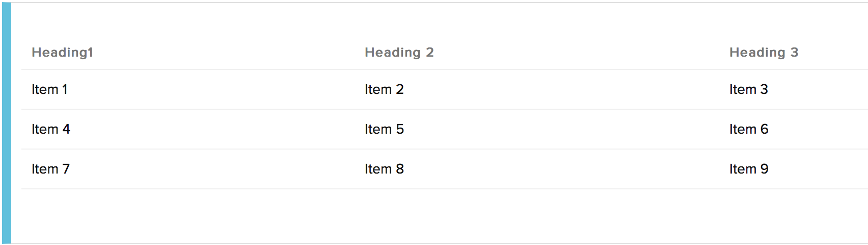Screen dimensions: 868x245
Task: Select the Item 7 table cell
Action: (x=50, y=169)
